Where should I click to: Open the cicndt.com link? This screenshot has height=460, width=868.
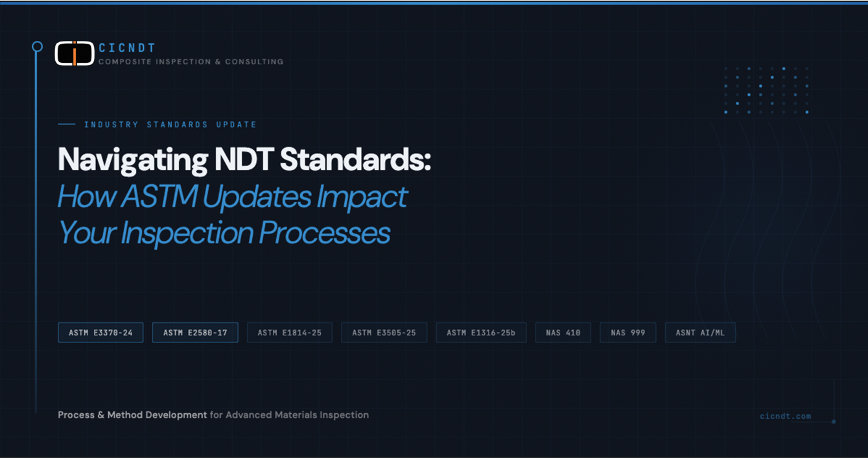[786, 416]
